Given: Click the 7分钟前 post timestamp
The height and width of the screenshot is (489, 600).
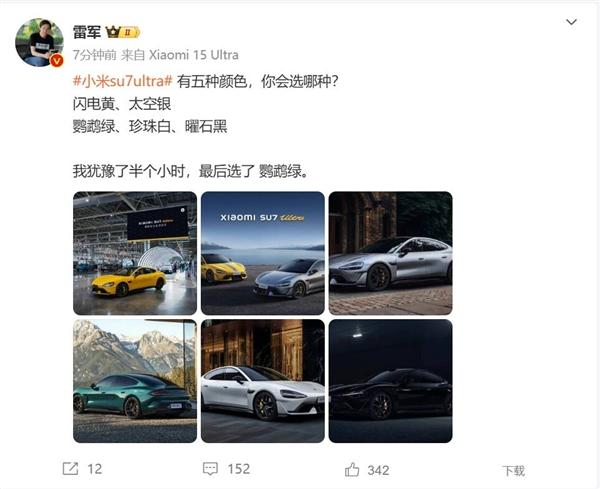Looking at the screenshot, I should 95,55.
